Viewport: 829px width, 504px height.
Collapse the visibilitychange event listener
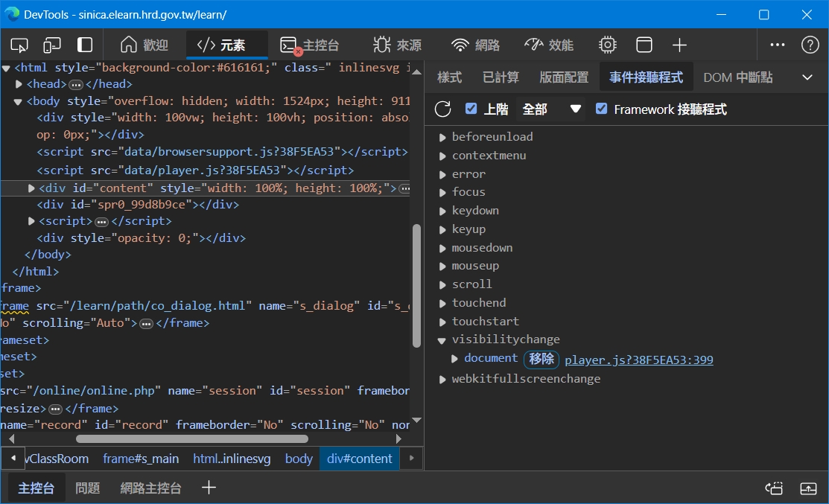point(442,340)
